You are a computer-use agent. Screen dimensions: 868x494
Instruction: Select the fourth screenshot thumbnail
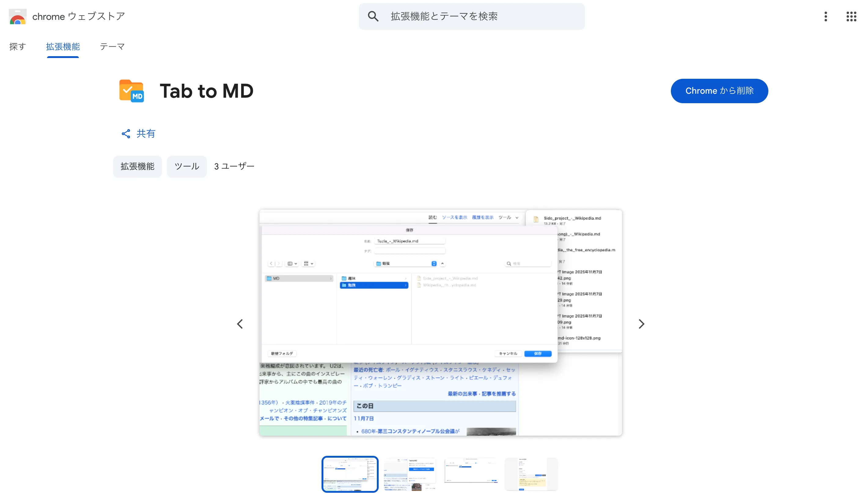531,474
